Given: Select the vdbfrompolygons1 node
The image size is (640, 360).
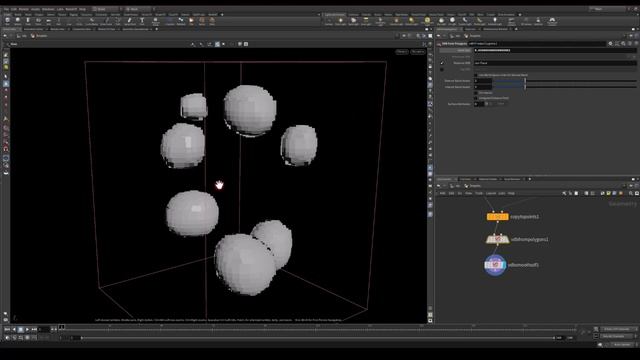Looking at the screenshot, I should point(498,239).
